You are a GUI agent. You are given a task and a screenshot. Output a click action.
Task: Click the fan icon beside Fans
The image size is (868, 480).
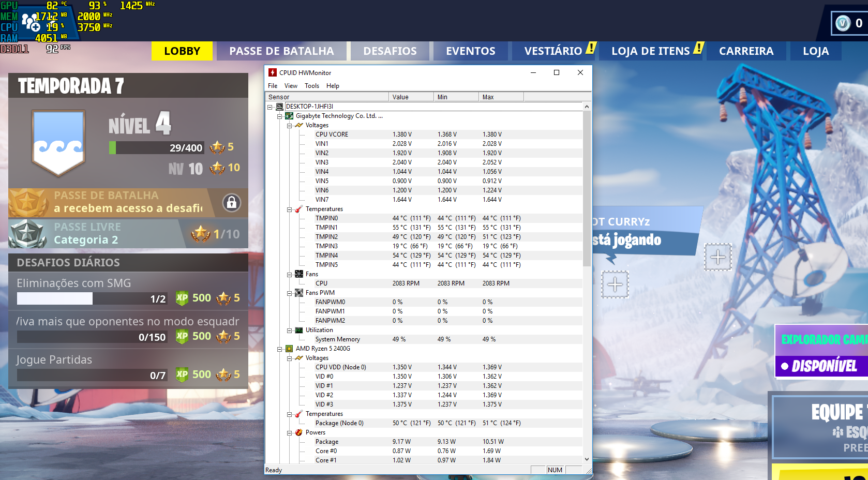pyautogui.click(x=299, y=274)
